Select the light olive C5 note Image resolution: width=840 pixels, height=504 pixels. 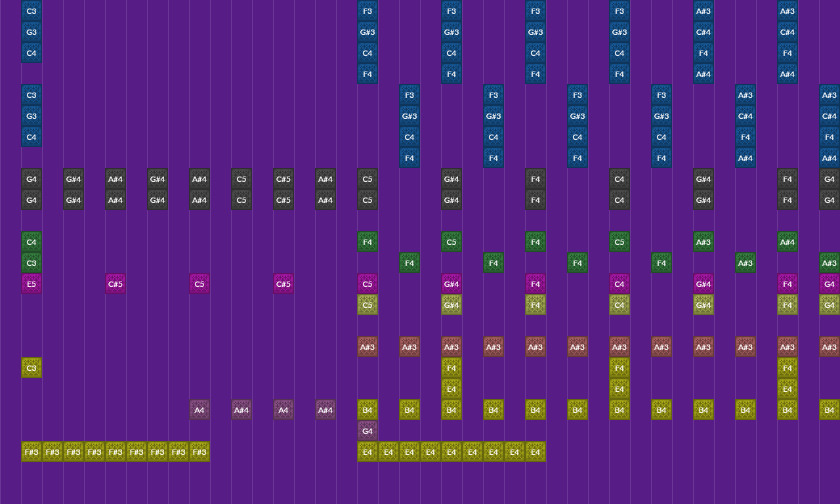click(x=367, y=305)
